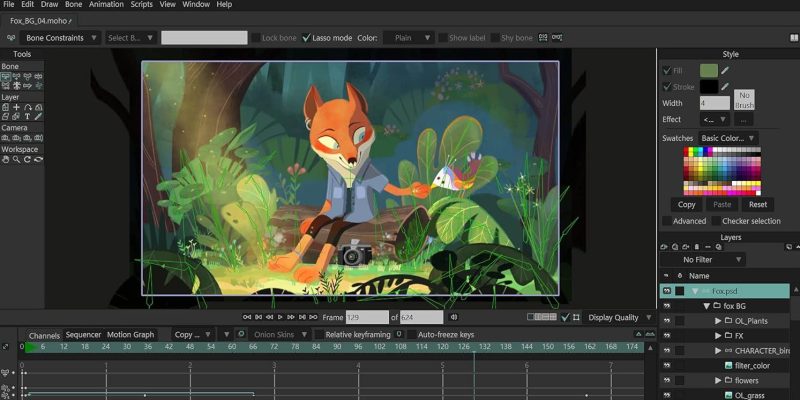The width and height of the screenshot is (800, 400).
Task: Enable Auto-freeze keys checkbox
Action: [x=412, y=335]
